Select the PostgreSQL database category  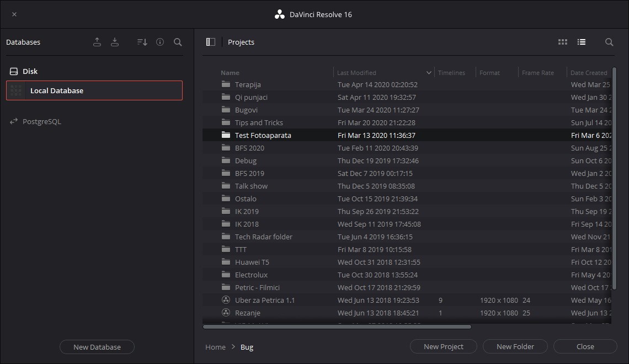click(x=35, y=121)
